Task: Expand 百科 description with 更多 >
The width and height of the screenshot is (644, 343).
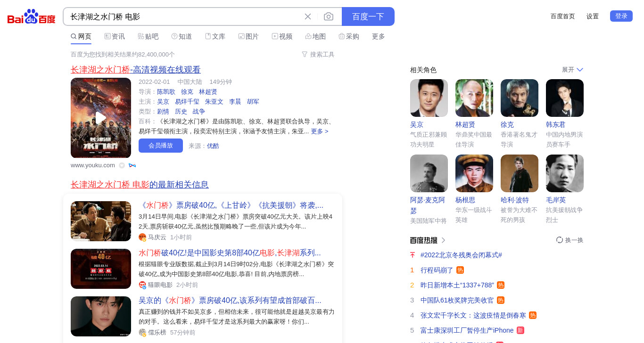Action: coord(320,131)
